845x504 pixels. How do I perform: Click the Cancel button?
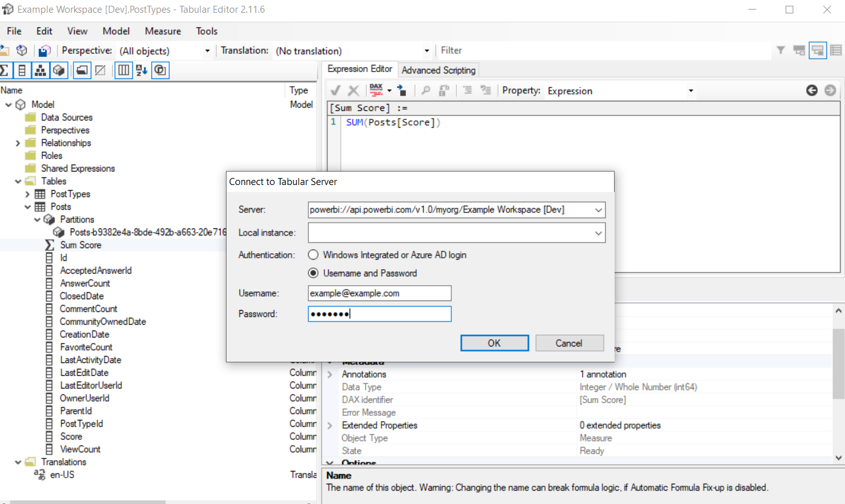(569, 343)
